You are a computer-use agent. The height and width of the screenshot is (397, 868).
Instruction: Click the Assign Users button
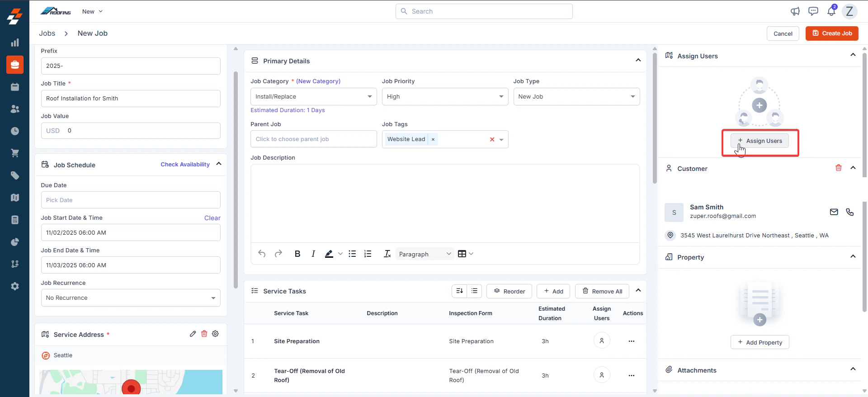tap(759, 141)
